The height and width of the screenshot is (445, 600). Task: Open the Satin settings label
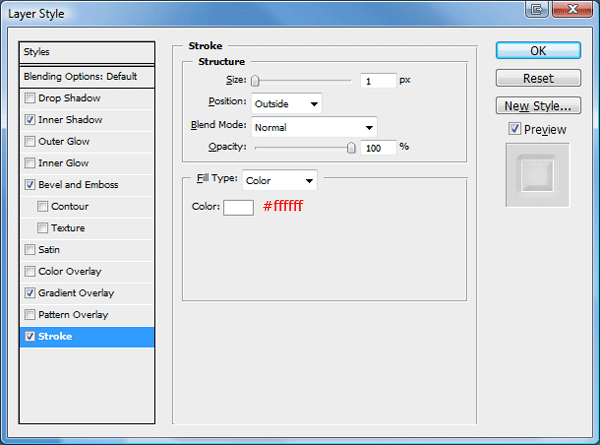49,250
